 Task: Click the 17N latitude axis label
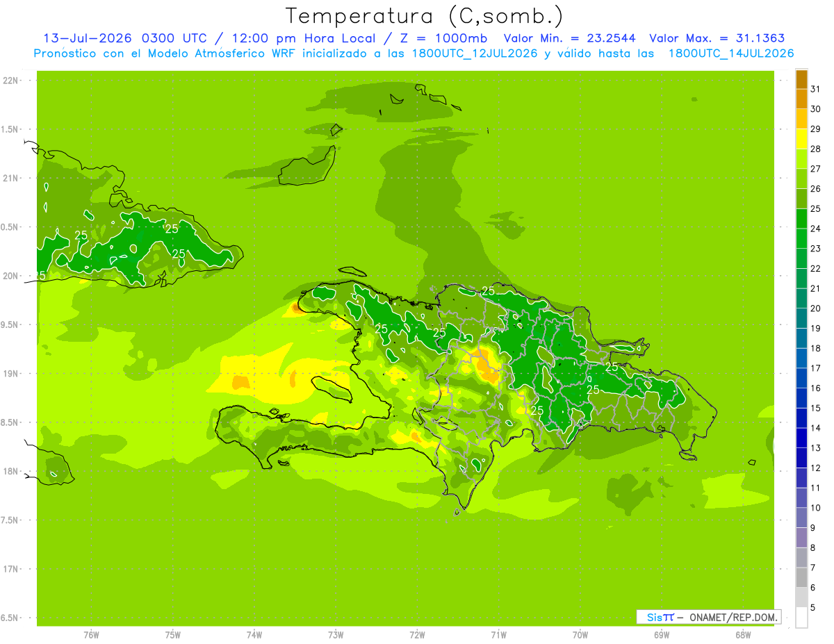coord(11,569)
